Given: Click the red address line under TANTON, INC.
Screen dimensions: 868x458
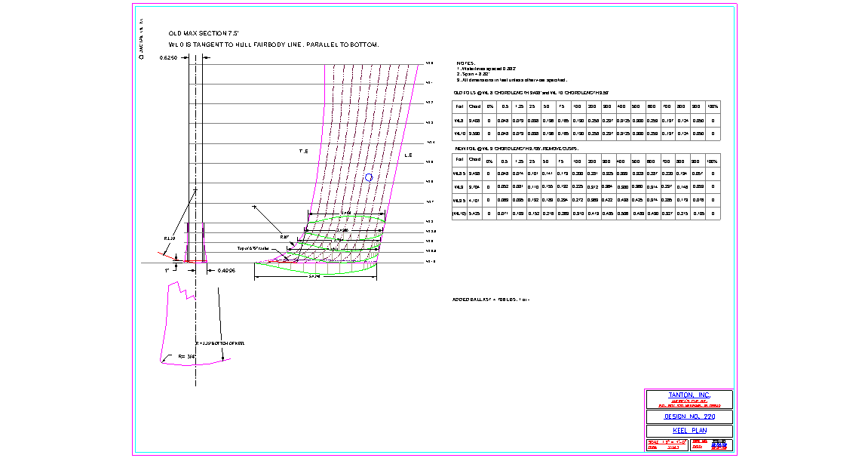Looking at the screenshot, I should [689, 406].
